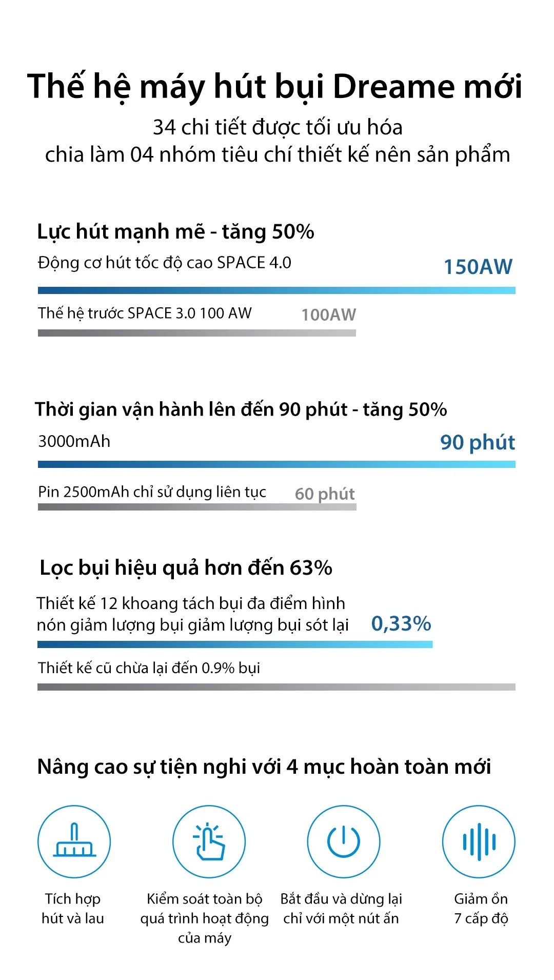Click the 'Lọc bụi hiệu quả hơn đến 63%' heading
The image size is (554, 980).
[x=186, y=568]
